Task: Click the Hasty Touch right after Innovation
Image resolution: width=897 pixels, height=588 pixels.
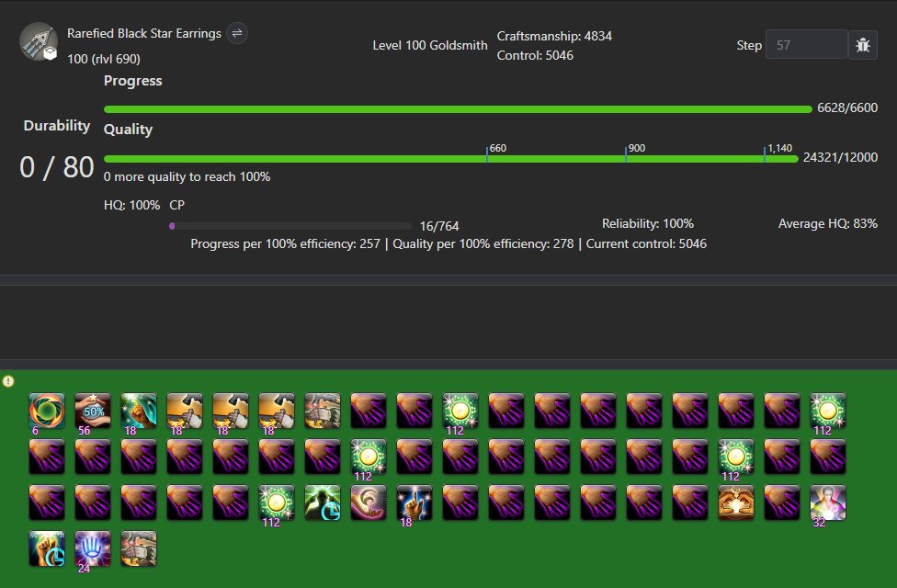Action: [460, 503]
